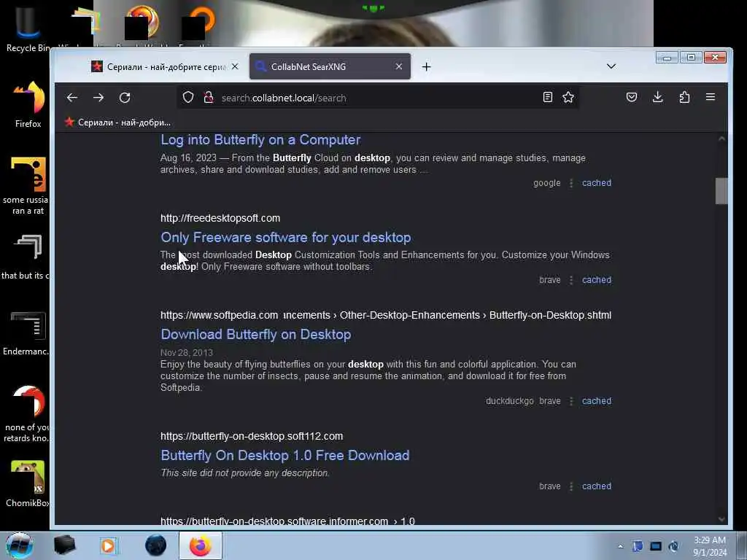
Task: Select the 'some russia ran a rat' icon
Action: point(27,186)
